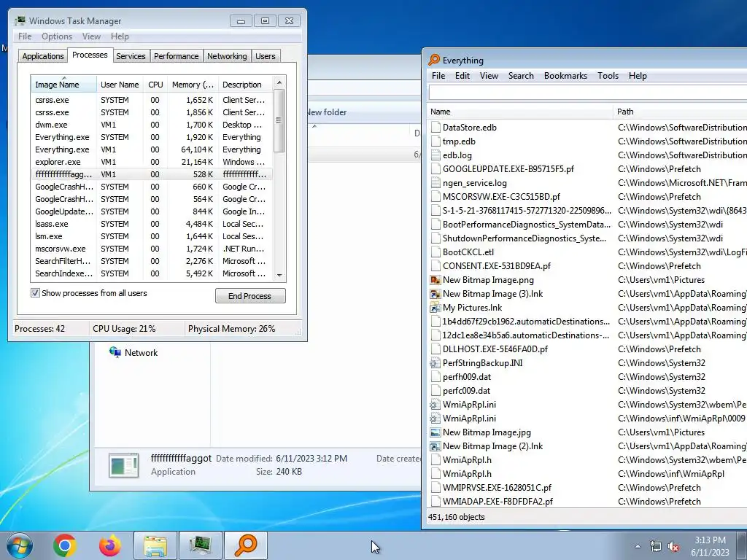Sort processes by User Name column
This screenshot has width=747, height=560.
point(120,85)
